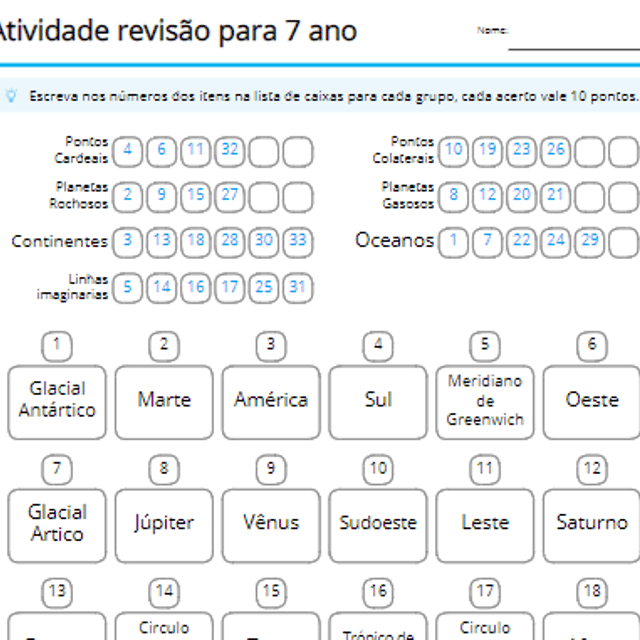Click the Meridiano de Greenwich card
Screen dimensions: 640x640
(x=485, y=402)
